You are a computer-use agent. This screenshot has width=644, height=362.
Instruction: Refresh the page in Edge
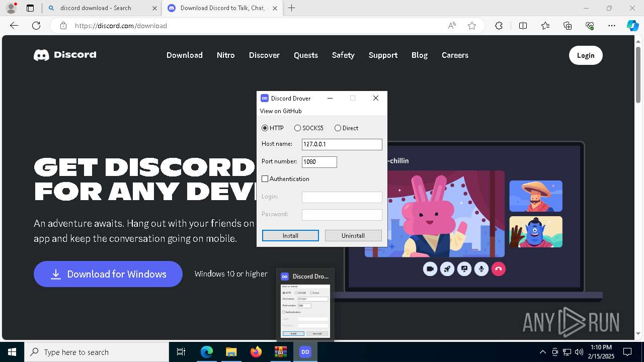point(36,26)
